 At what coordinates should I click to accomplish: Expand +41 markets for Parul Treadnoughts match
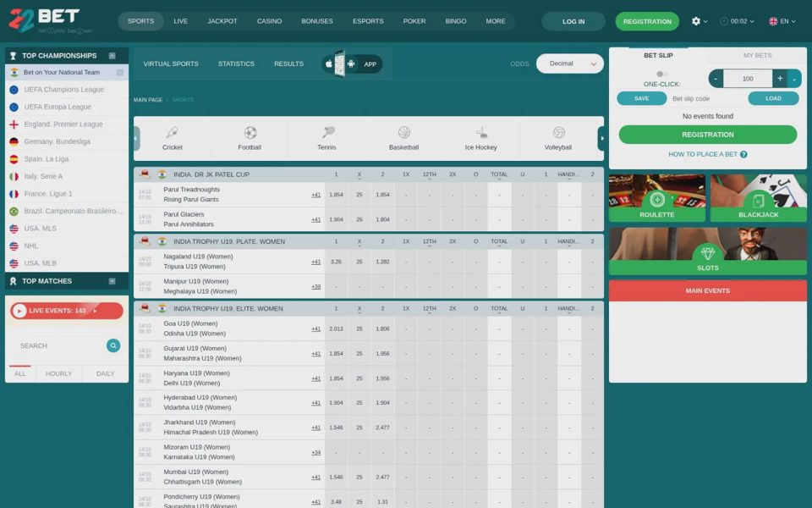[315, 195]
